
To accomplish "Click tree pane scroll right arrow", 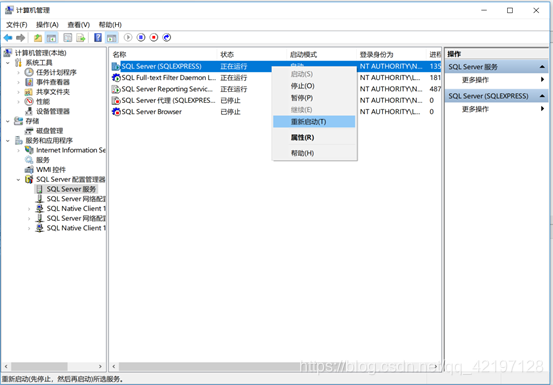I will click(x=100, y=367).
